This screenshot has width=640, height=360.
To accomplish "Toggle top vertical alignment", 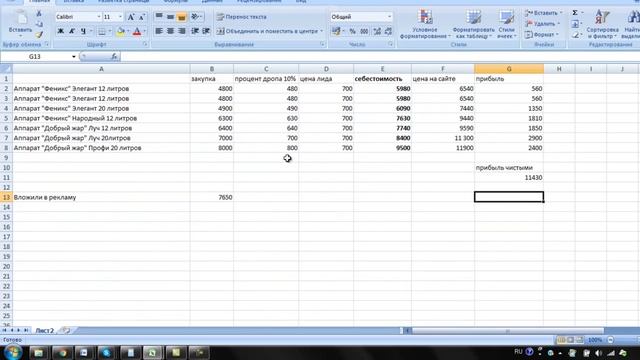I will (x=159, y=17).
